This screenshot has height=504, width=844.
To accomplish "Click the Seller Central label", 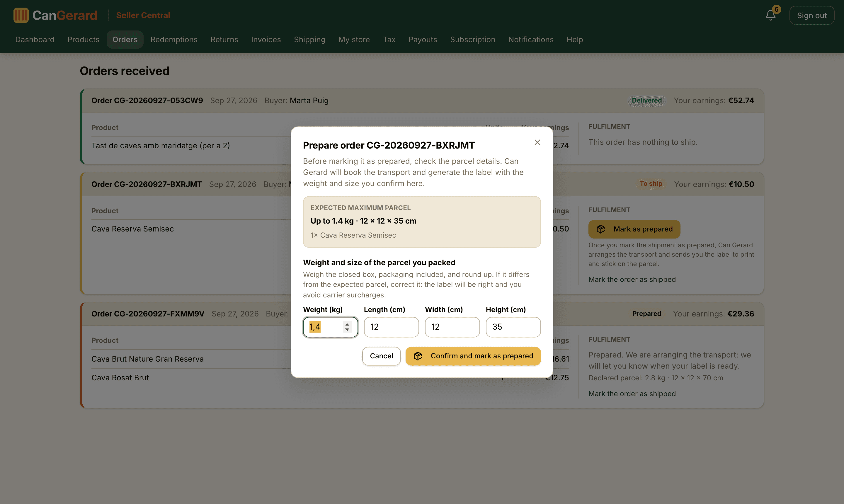I will (143, 15).
